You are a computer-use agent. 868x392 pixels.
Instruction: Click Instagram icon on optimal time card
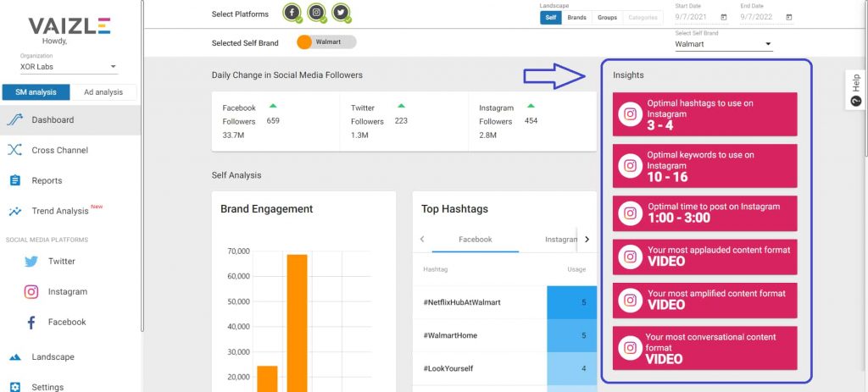point(630,213)
